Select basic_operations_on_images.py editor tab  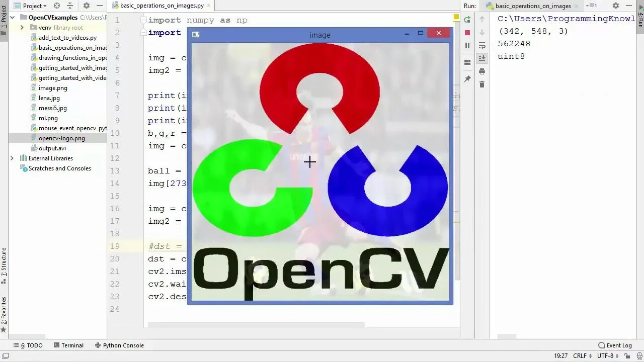click(x=162, y=6)
